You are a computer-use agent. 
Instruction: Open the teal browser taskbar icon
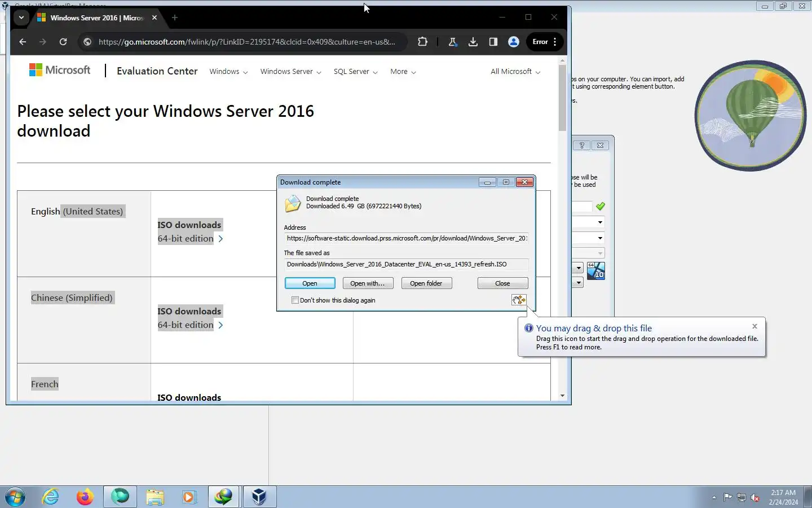120,497
